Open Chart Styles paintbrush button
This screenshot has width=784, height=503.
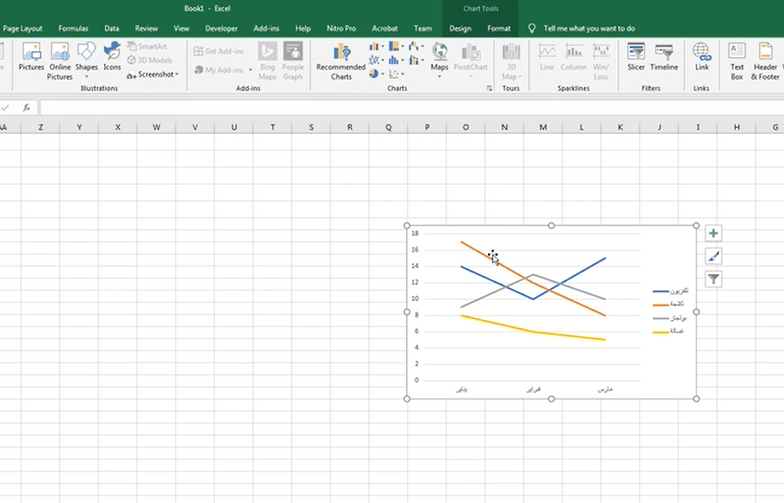pos(713,256)
